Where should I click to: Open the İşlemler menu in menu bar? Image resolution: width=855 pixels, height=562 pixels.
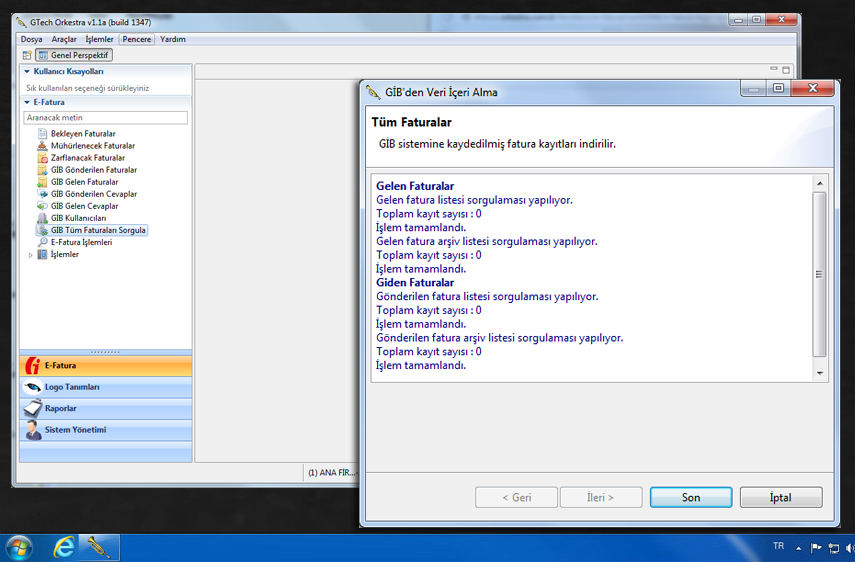(x=99, y=39)
